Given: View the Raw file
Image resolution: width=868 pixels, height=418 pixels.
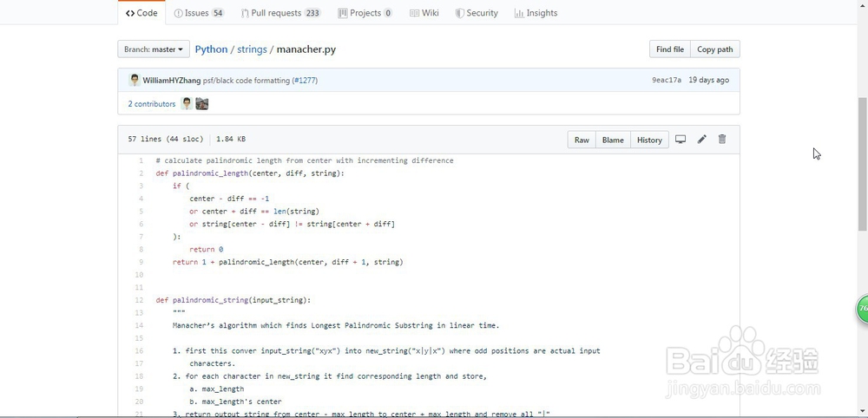Looking at the screenshot, I should [x=582, y=140].
